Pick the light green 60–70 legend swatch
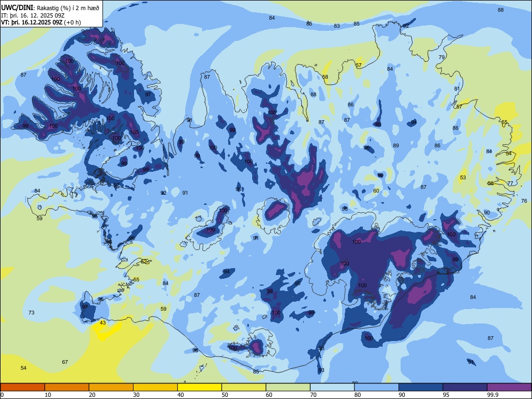 pyautogui.click(x=288, y=387)
